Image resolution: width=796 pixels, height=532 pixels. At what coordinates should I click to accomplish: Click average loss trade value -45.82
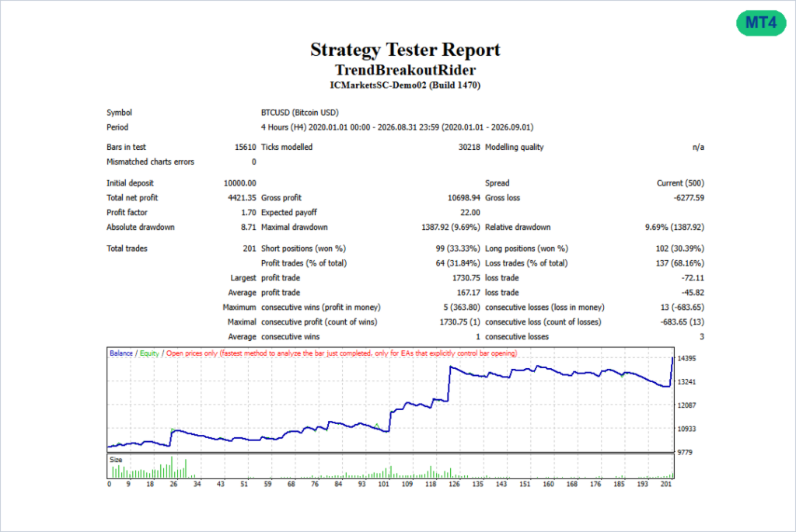(x=693, y=293)
